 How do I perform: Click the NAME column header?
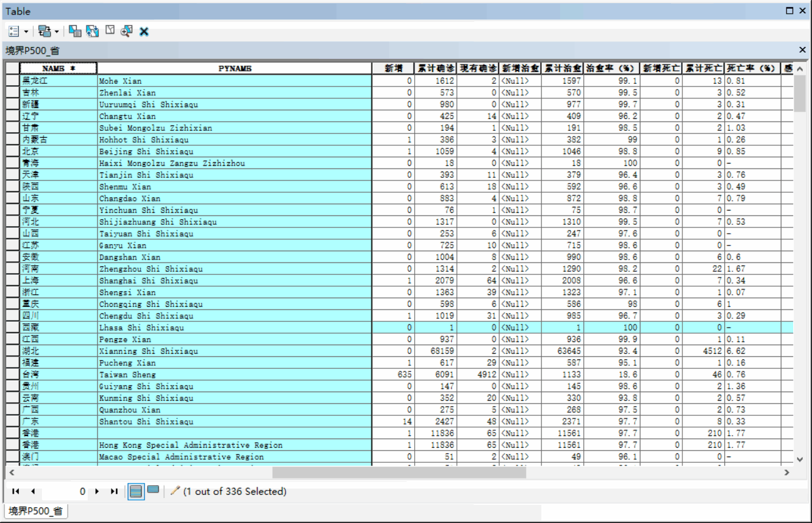point(58,68)
